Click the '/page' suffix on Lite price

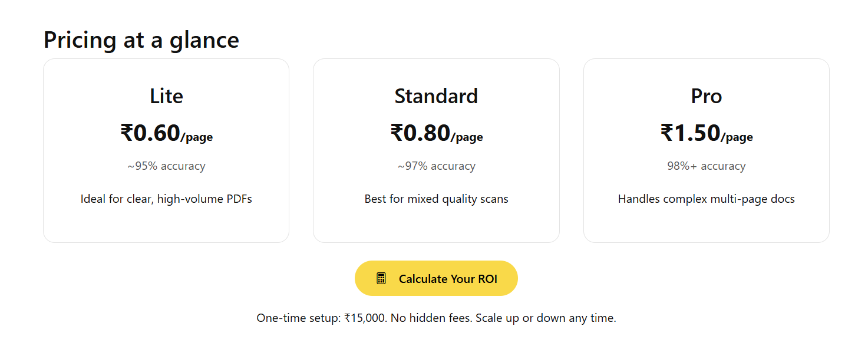point(197,138)
